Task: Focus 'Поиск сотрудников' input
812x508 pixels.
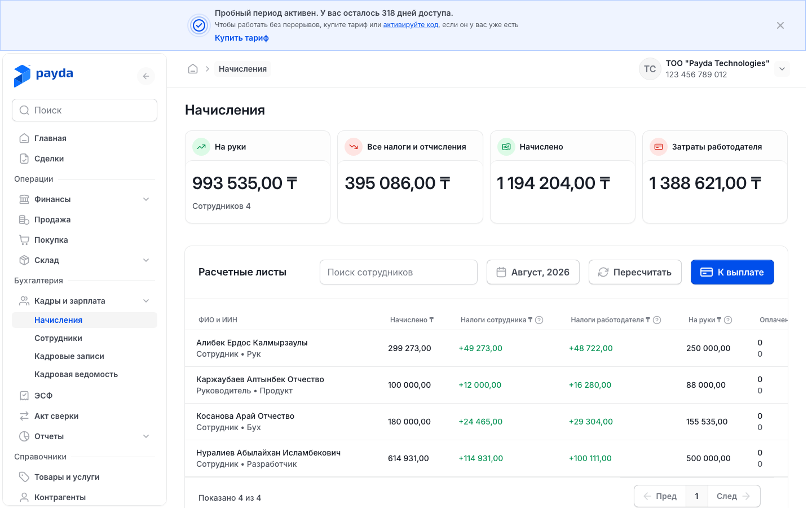Action: click(399, 272)
